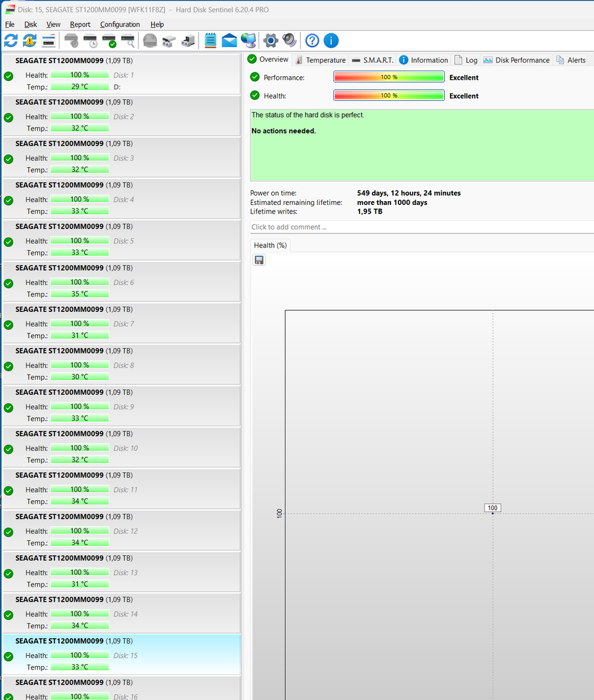Click green status check icon for Disk 1
This screenshot has width=594, height=700.
point(9,76)
